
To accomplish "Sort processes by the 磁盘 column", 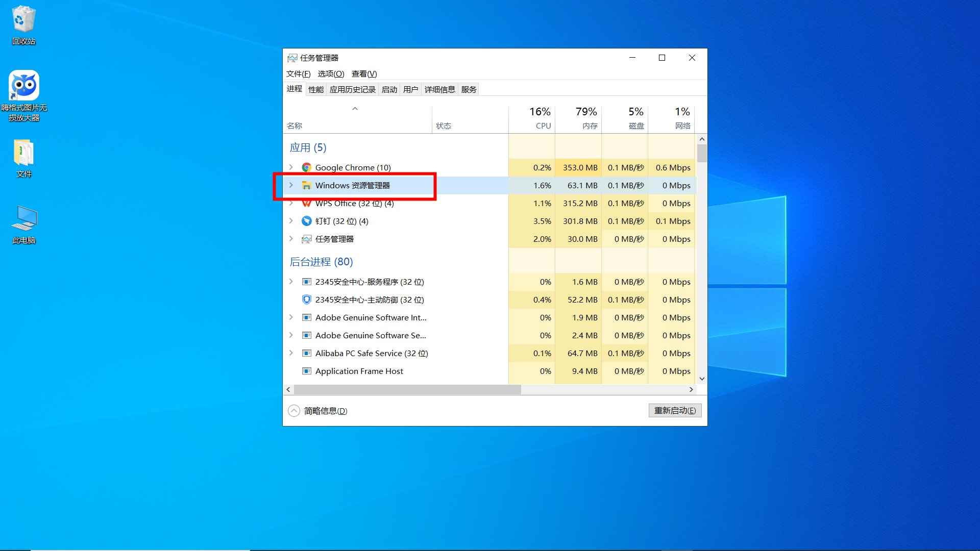I will 625,119.
